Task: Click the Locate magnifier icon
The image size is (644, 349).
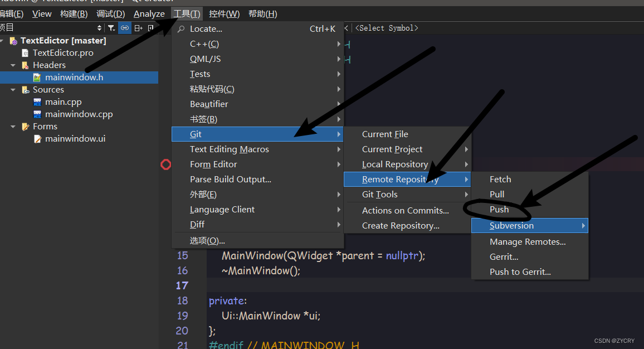Action: point(181,29)
